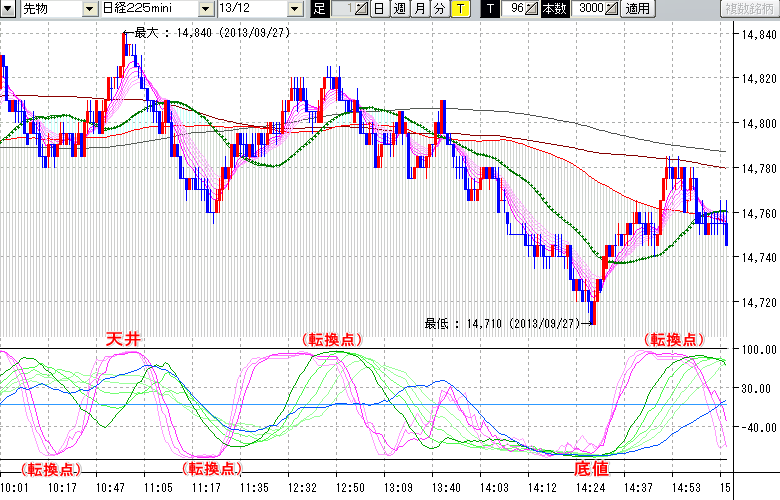This screenshot has height=500, width=780.
Task: Expand the 日経225mini instrument dropdown
Action: pos(206,9)
